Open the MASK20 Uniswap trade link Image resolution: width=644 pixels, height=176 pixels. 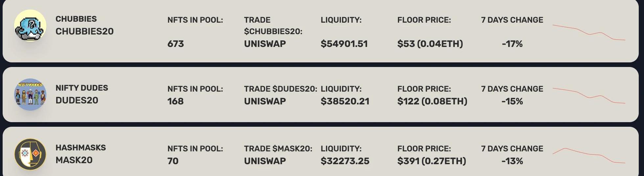[x=265, y=161]
